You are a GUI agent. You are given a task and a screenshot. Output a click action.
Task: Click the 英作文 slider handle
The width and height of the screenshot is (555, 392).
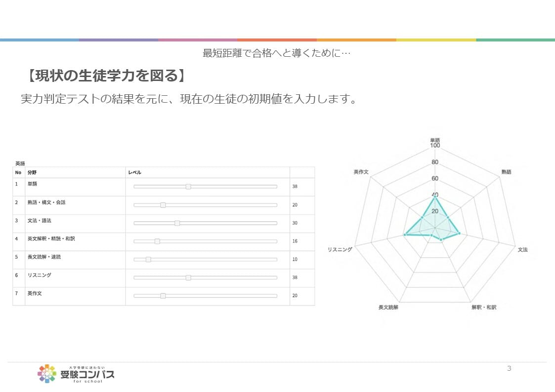tap(163, 296)
